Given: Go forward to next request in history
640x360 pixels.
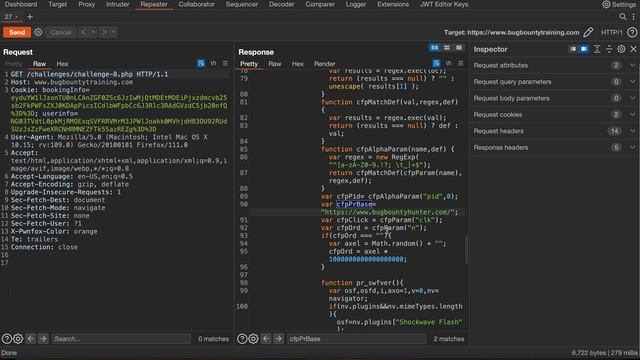Looking at the screenshot, I should click(104, 32).
